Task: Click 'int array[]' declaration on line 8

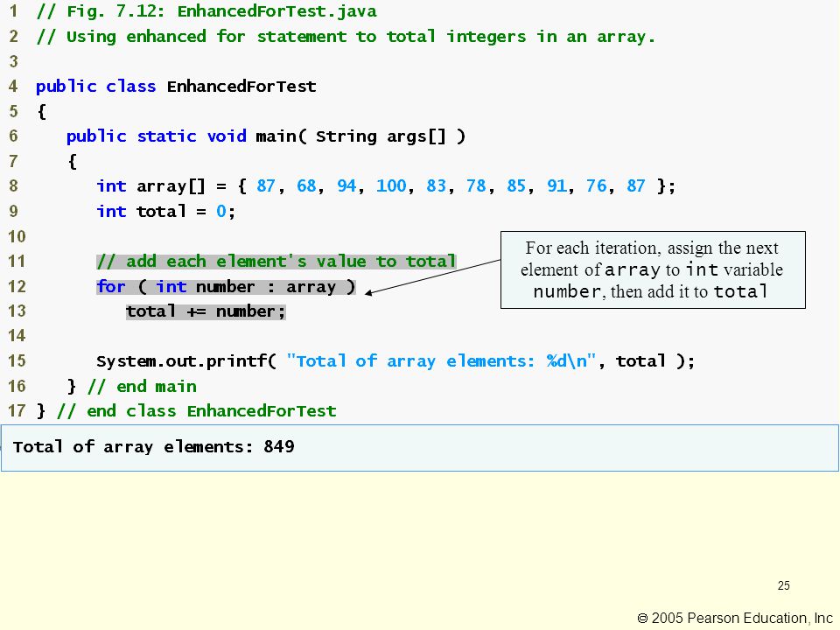Action: click(150, 185)
